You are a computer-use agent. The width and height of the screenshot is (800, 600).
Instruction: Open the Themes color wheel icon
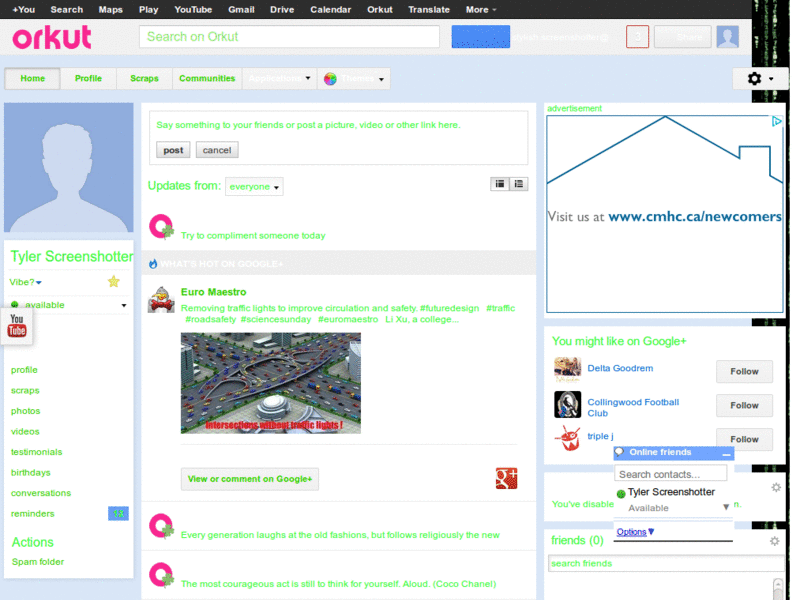coord(330,79)
